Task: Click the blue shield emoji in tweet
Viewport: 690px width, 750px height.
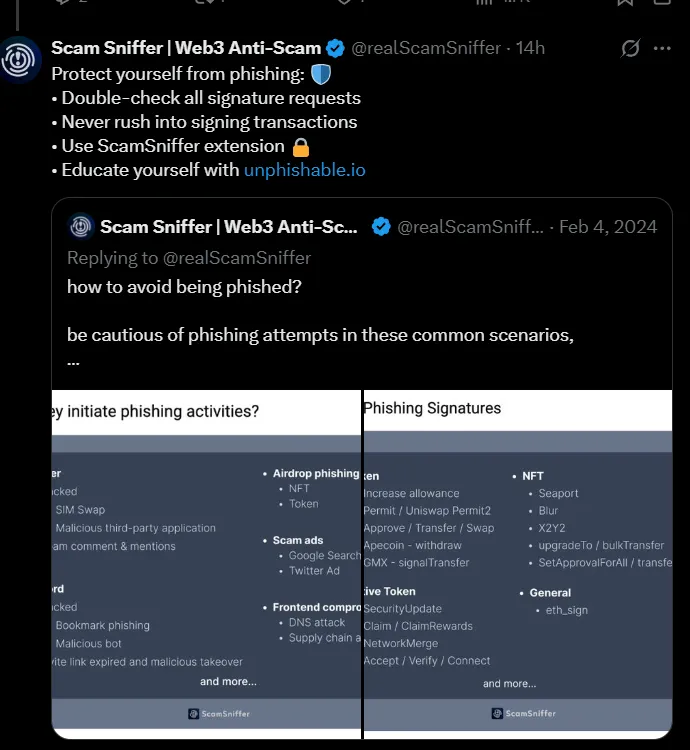Action: point(320,74)
